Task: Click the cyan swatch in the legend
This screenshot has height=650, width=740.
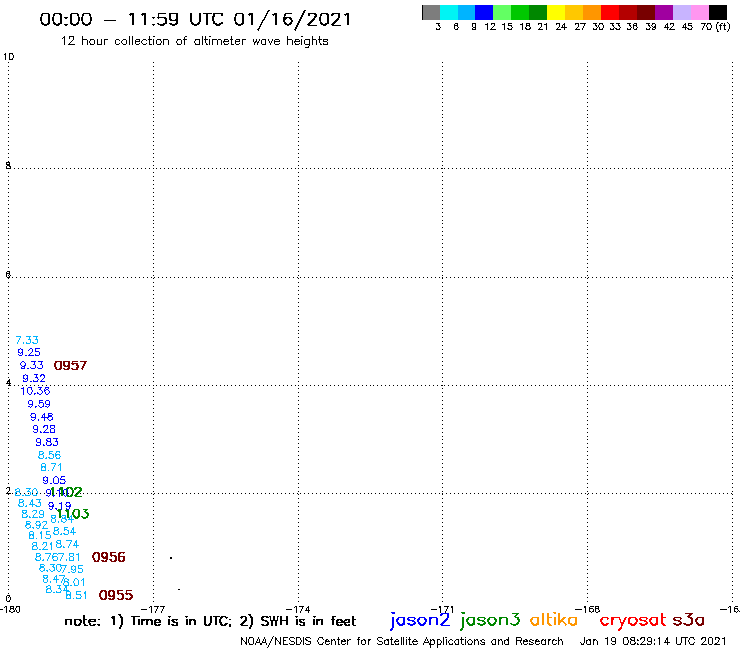Action: click(x=449, y=12)
